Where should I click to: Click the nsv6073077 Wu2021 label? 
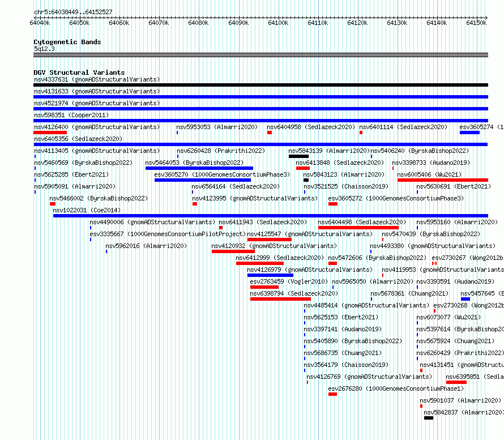(x=449, y=317)
